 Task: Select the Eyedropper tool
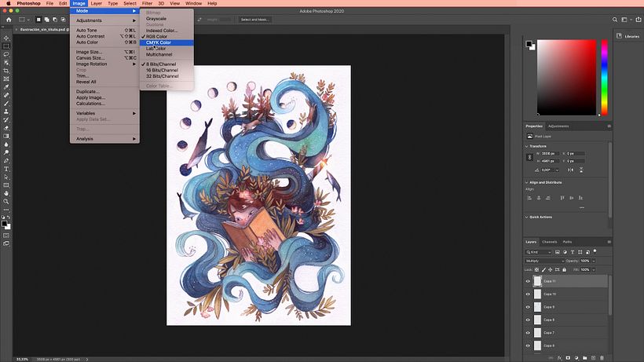tap(6, 87)
